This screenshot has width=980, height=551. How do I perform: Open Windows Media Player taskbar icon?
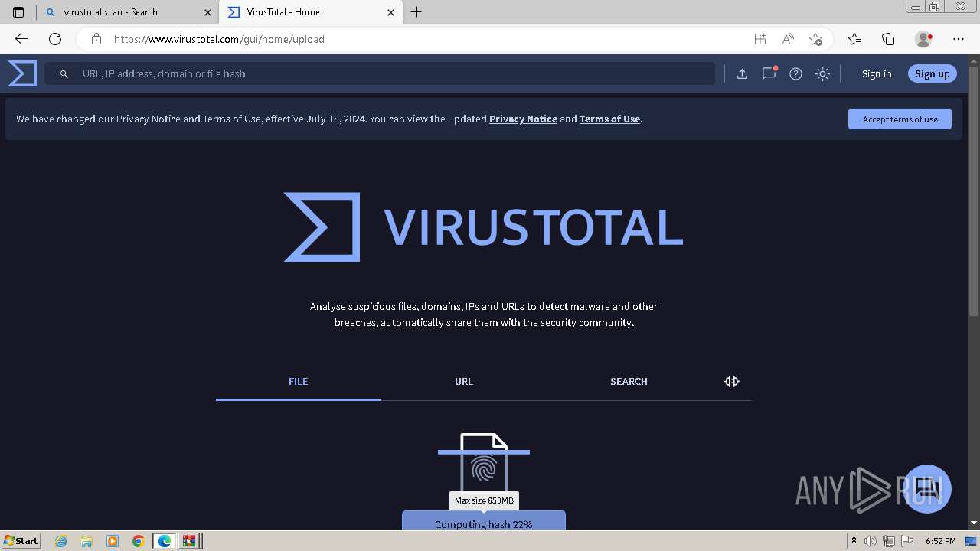113,541
